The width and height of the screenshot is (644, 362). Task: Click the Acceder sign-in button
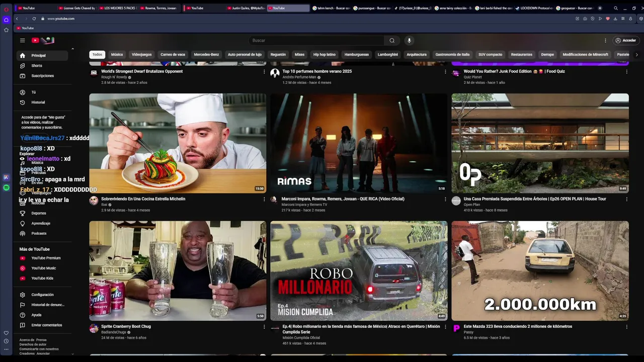pos(625,40)
